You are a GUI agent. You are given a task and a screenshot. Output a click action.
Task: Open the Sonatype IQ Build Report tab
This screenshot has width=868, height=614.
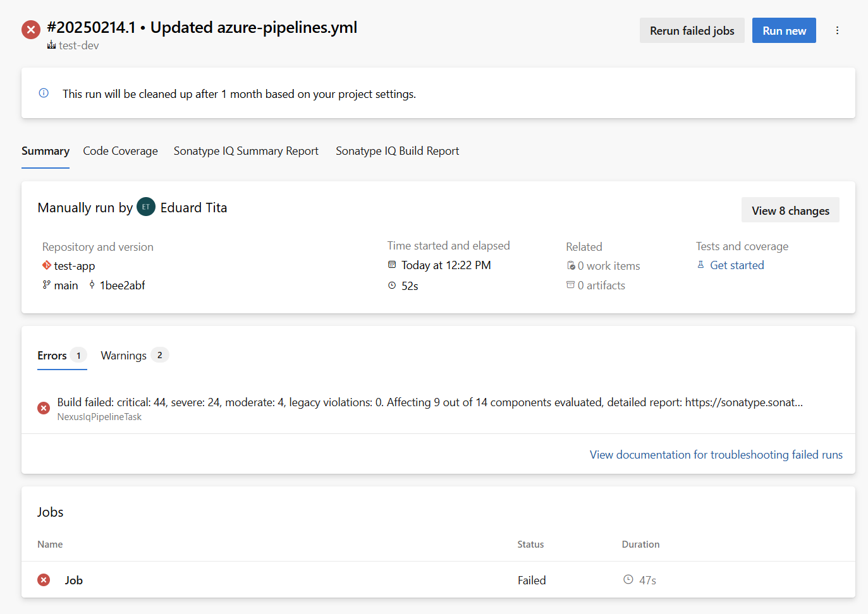tap(397, 151)
